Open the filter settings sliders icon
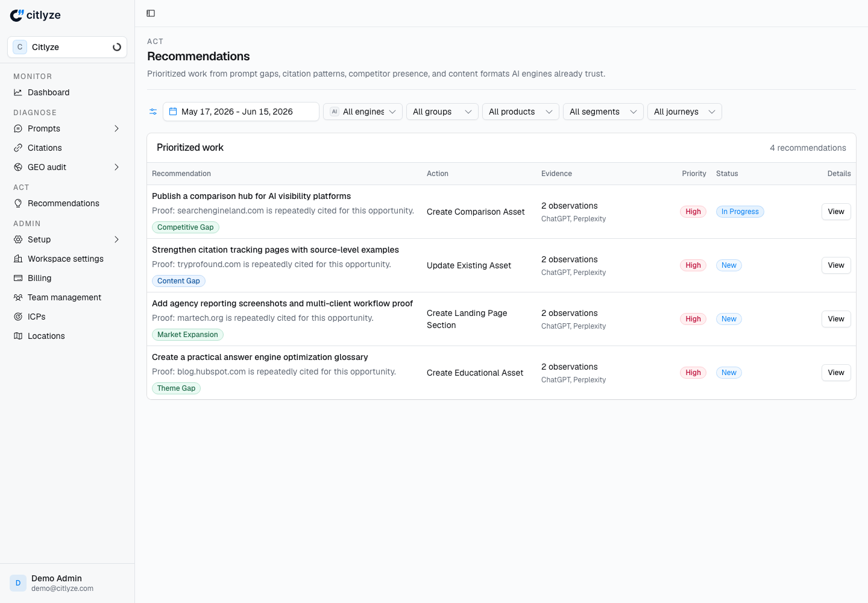Viewport: 868px width, 603px height. click(x=153, y=112)
